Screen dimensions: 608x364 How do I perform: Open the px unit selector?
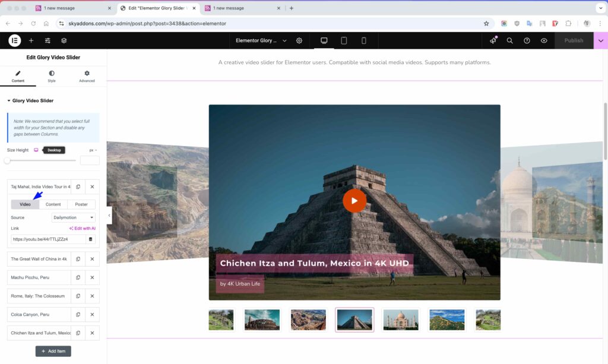tap(93, 150)
